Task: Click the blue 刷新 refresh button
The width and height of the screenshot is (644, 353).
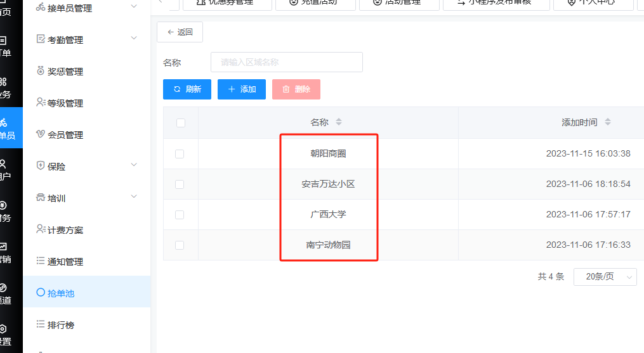Action: coord(187,89)
